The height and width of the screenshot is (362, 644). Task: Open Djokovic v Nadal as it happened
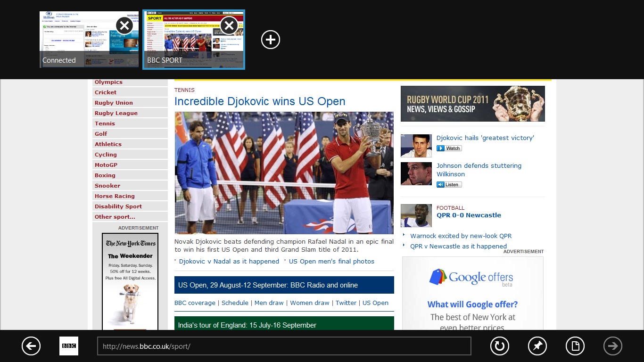coord(229,262)
